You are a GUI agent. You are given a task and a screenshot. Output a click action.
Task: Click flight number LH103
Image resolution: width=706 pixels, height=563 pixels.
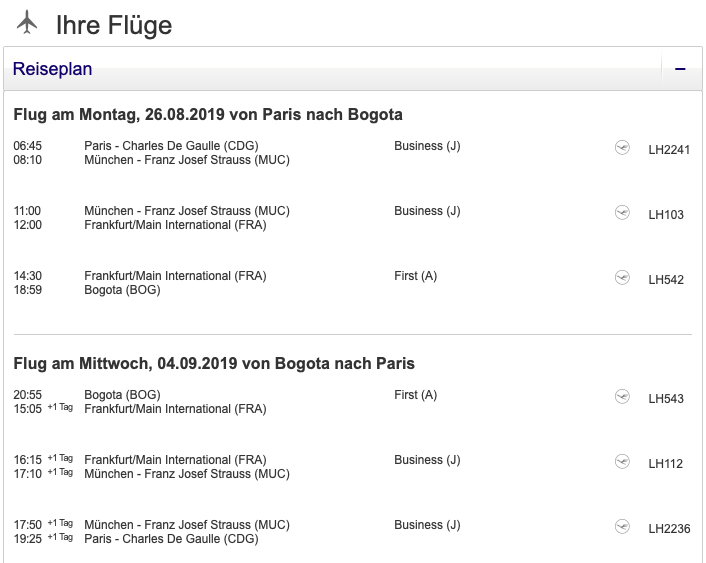666,215
